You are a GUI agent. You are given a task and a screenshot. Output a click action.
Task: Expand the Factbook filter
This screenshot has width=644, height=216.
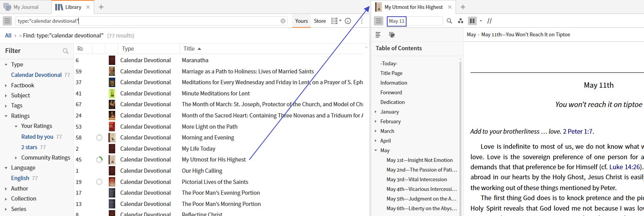pos(6,85)
